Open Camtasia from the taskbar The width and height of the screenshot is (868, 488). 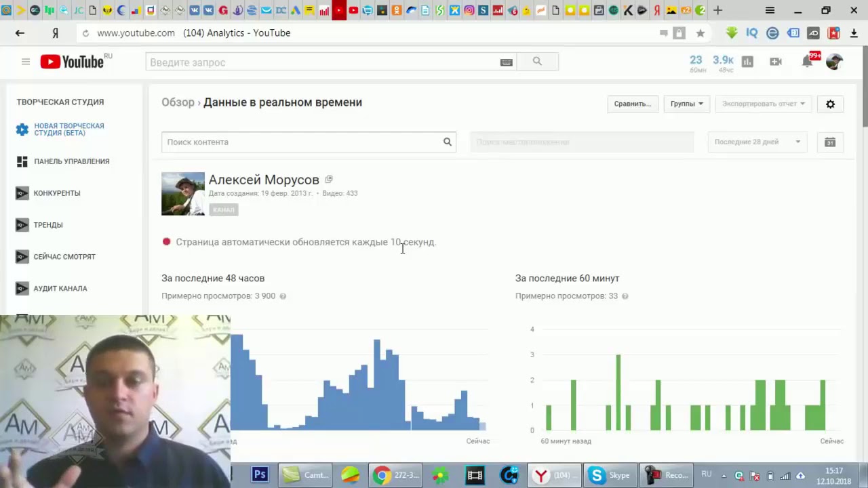click(306, 475)
